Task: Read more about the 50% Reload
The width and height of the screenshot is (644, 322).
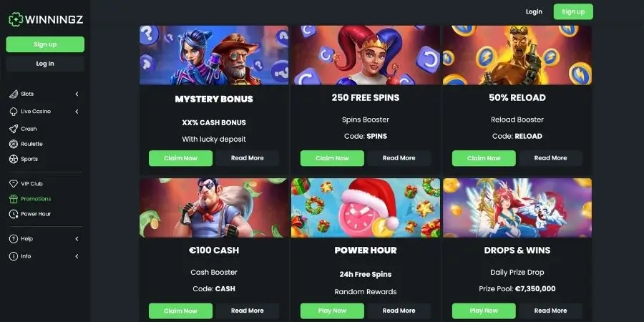Action: [551, 158]
